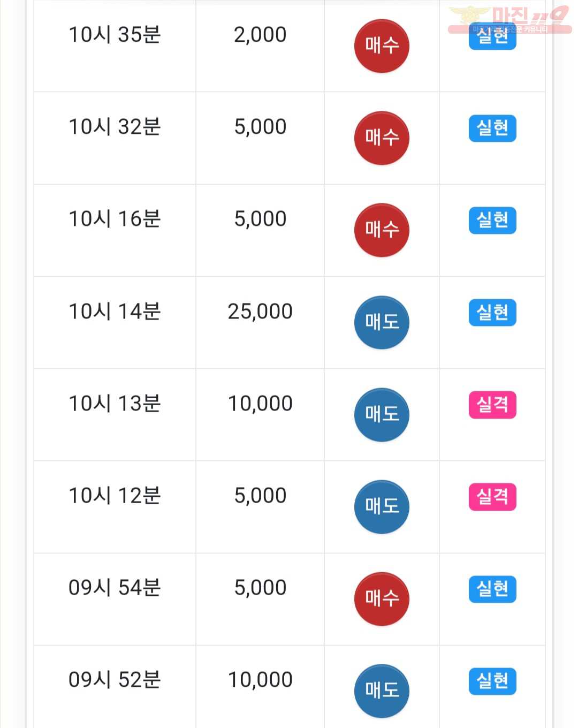
Task: Click the red 매수 circle for 10시 32분
Action: pos(382,138)
